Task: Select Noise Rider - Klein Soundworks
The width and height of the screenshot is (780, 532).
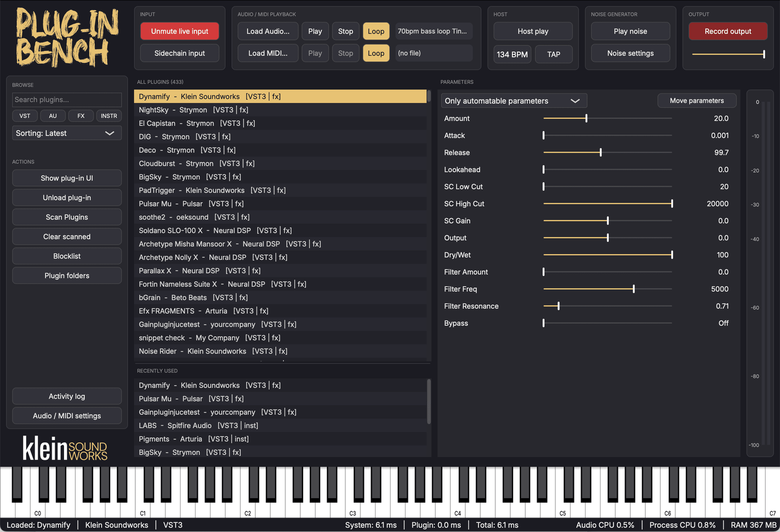Action: coord(280,351)
